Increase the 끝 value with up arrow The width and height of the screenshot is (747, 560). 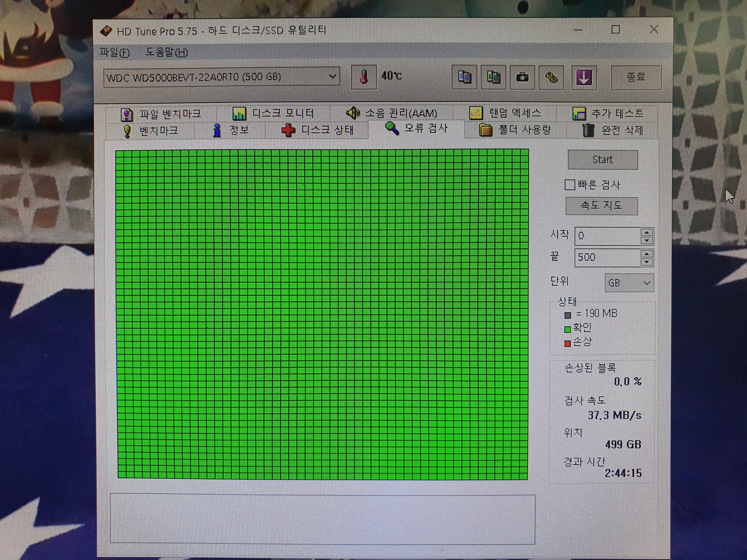coord(647,254)
